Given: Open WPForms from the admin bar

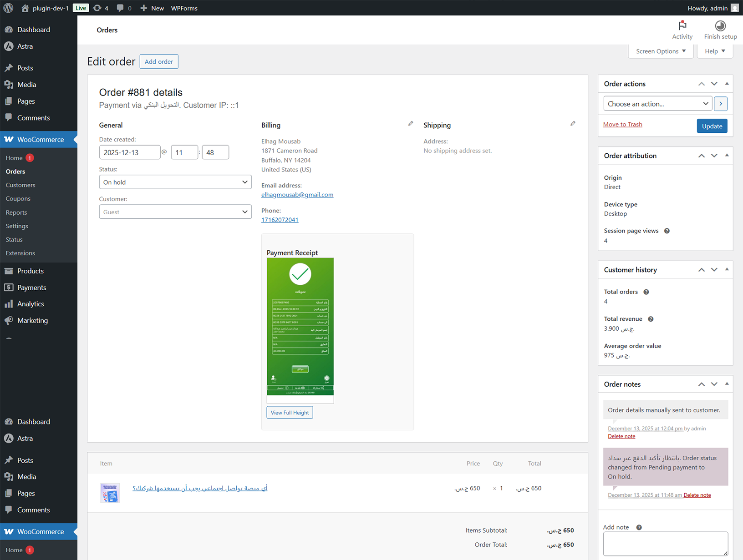Looking at the screenshot, I should click(184, 8).
